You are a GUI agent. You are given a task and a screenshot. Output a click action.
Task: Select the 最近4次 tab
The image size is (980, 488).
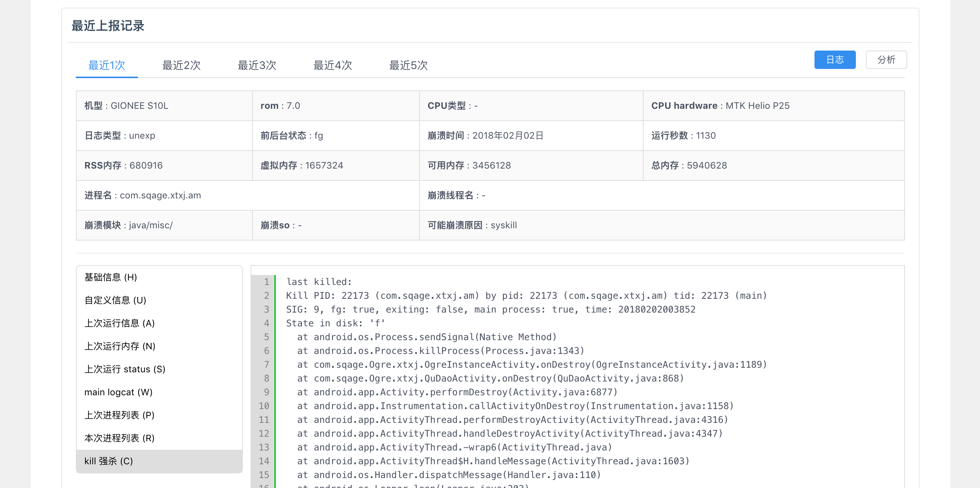tap(333, 65)
